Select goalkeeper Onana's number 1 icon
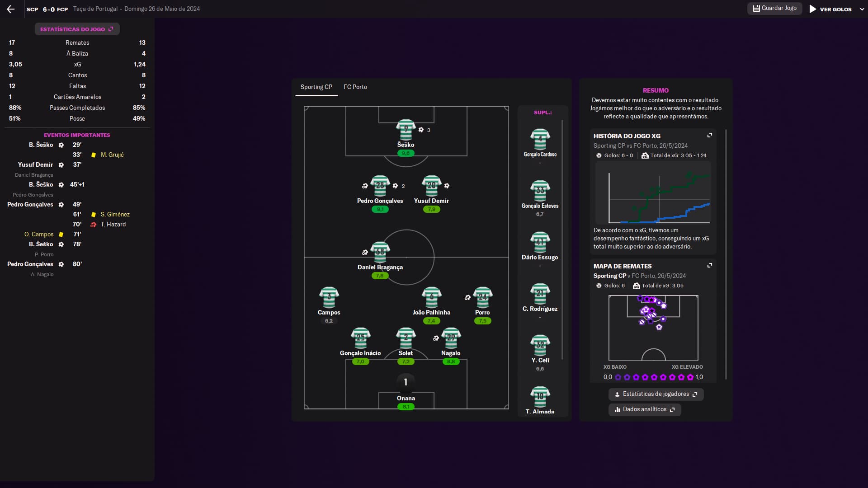 click(406, 382)
